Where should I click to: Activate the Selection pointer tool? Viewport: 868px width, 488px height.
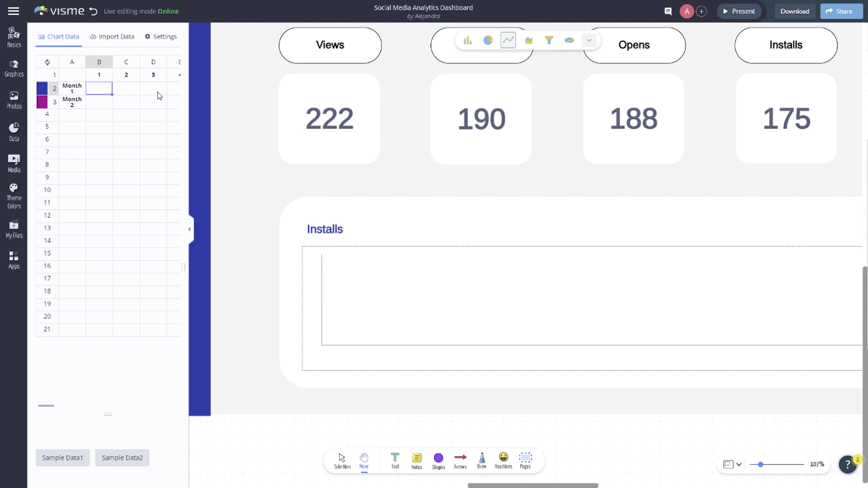[x=342, y=461]
